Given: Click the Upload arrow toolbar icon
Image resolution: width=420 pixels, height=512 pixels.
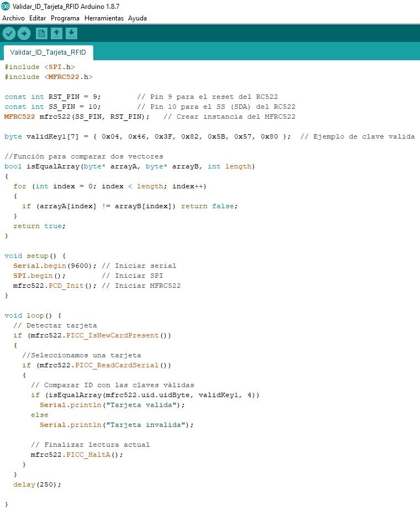Looking at the screenshot, I should tap(24, 33).
